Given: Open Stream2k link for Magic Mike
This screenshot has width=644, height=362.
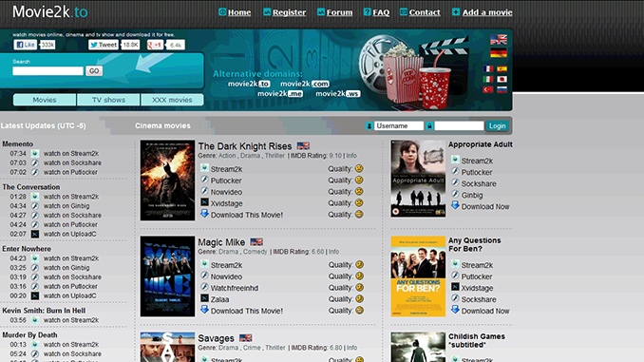Looking at the screenshot, I should point(226,265).
